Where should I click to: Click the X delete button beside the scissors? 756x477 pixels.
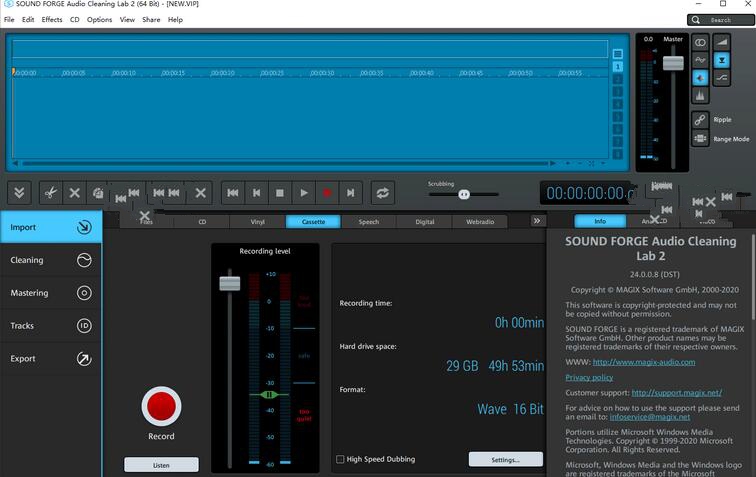(x=74, y=193)
